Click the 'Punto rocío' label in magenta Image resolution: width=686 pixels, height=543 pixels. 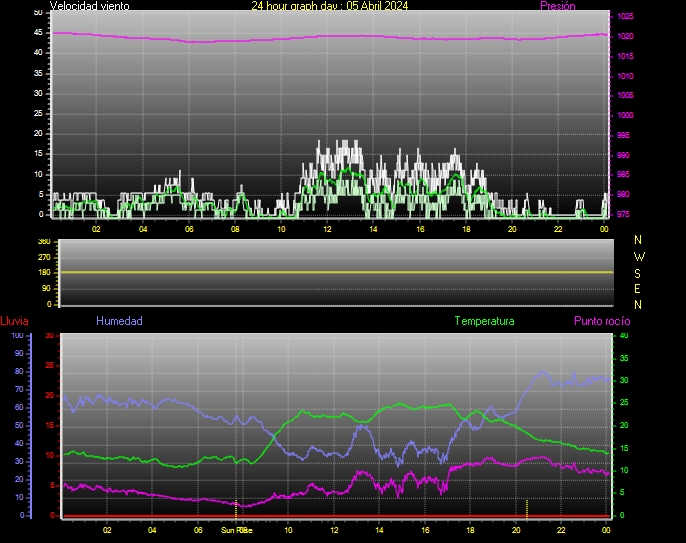602,321
